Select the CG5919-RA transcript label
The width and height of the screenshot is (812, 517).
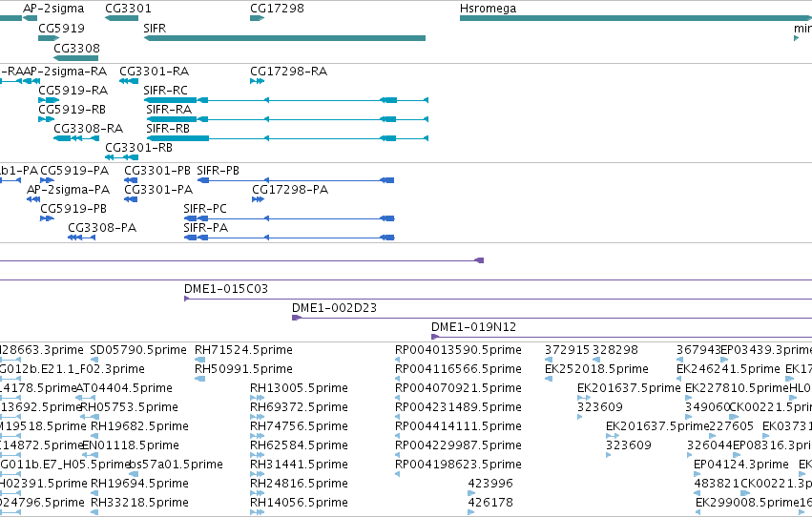73,91
